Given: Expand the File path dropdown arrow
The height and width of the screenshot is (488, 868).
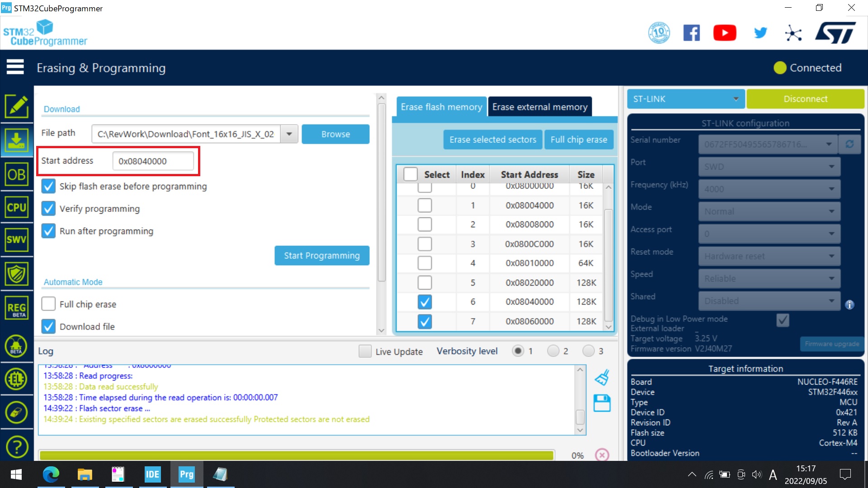Looking at the screenshot, I should click(289, 134).
